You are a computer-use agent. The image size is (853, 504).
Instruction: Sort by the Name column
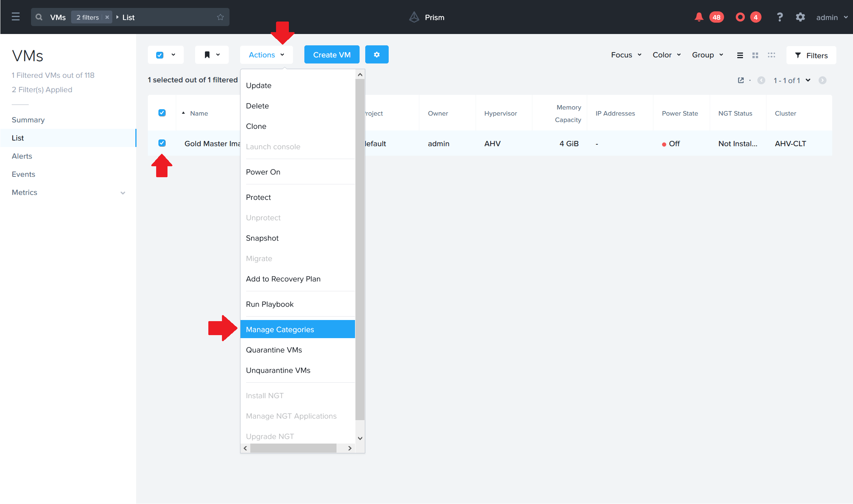click(199, 113)
